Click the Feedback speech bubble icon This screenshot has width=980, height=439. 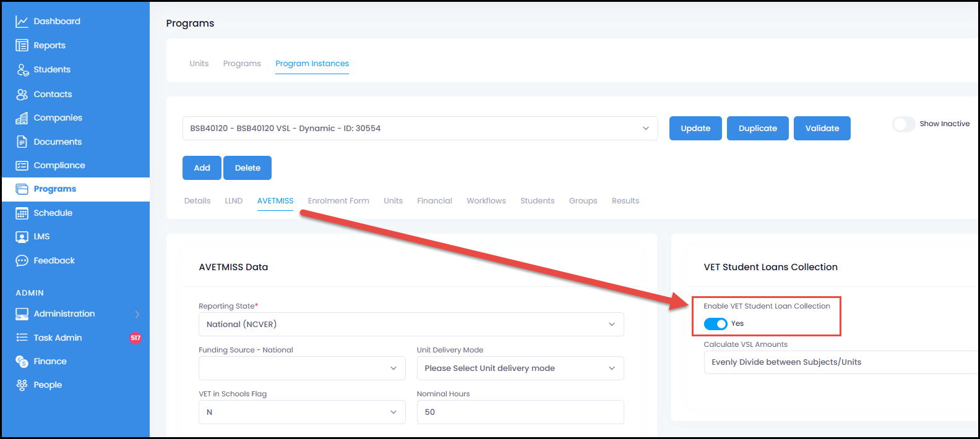tap(22, 261)
